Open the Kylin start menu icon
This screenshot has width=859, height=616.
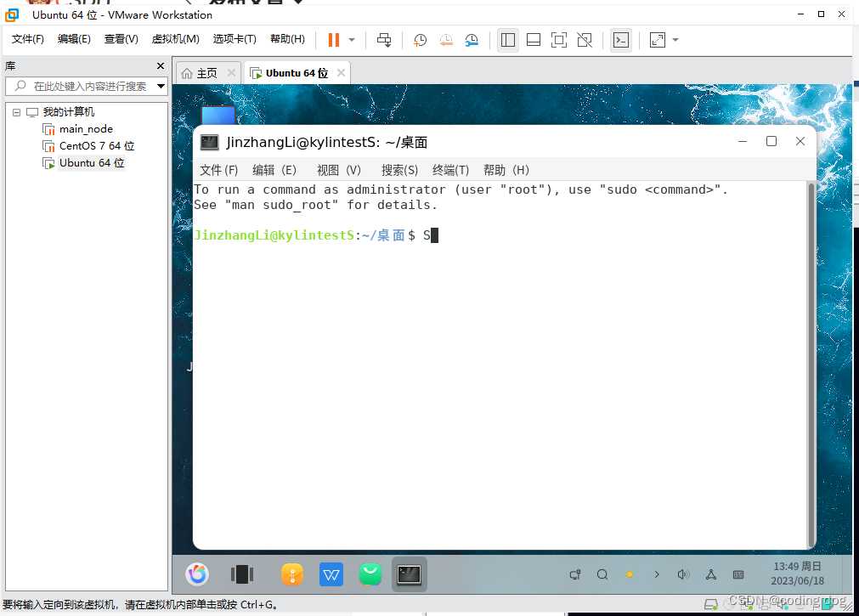coord(197,574)
